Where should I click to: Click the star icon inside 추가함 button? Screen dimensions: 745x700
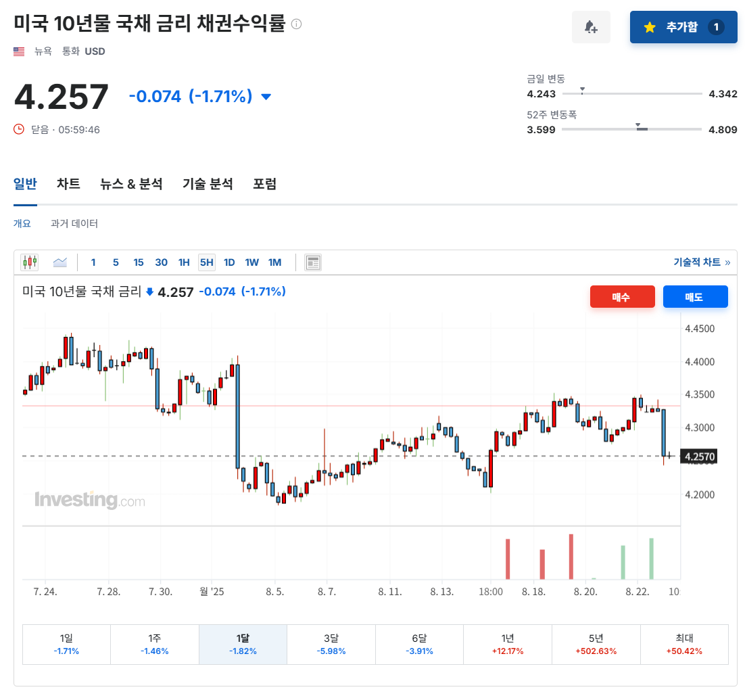(650, 26)
